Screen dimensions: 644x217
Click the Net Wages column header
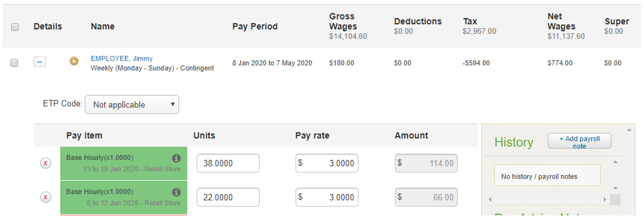tap(561, 22)
